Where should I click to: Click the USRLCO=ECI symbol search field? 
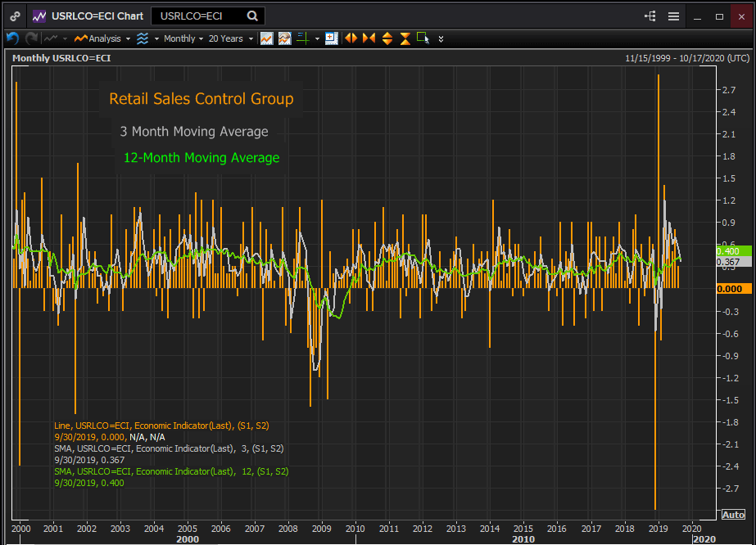(201, 16)
